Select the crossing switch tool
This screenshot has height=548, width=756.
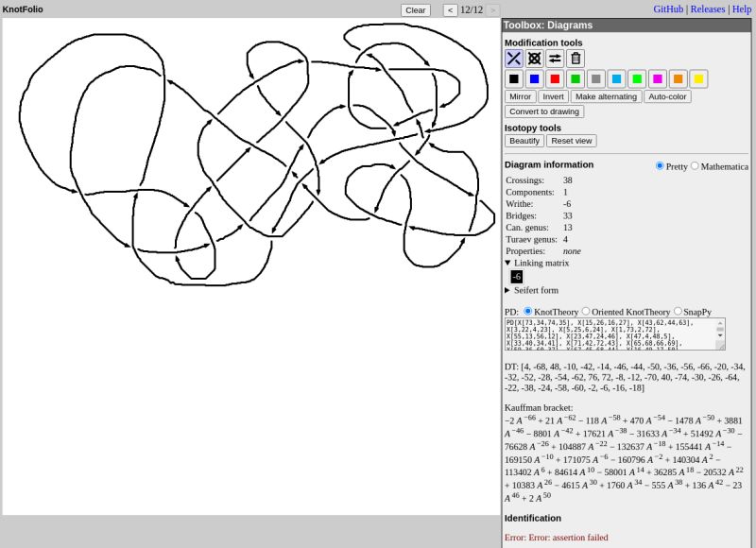point(514,58)
